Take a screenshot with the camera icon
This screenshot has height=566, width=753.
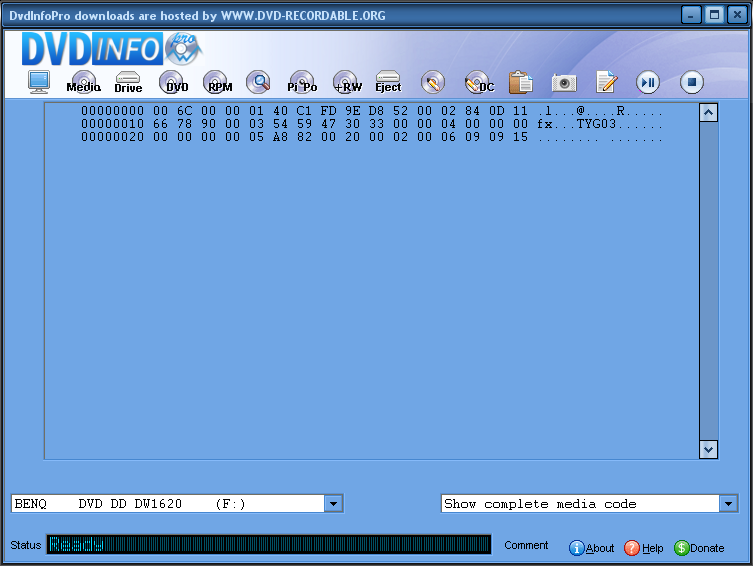pyautogui.click(x=564, y=83)
